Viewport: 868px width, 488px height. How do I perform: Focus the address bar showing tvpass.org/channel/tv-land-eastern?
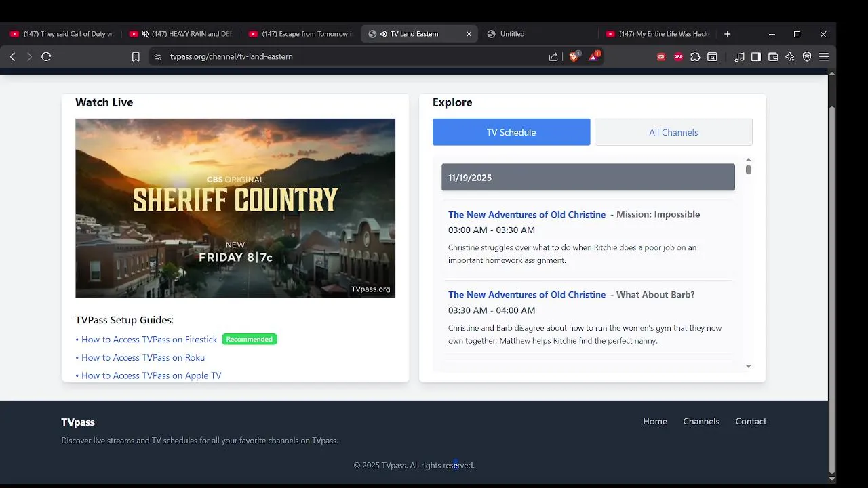231,57
